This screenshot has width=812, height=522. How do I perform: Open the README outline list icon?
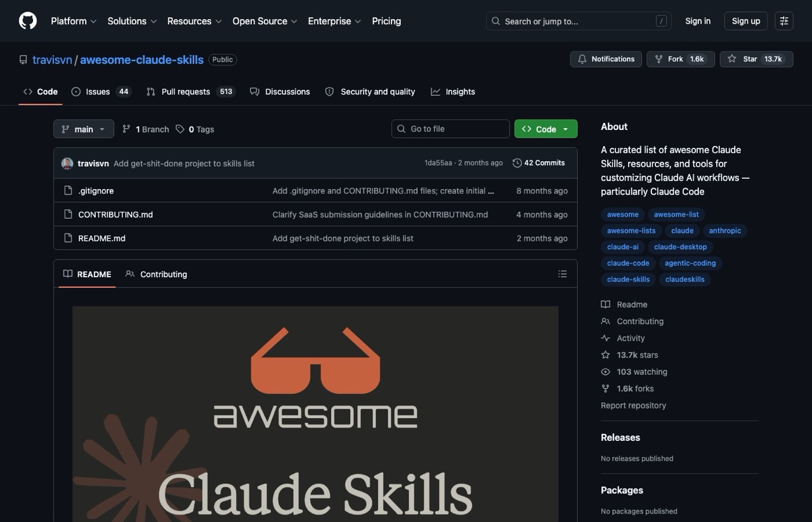coord(562,274)
